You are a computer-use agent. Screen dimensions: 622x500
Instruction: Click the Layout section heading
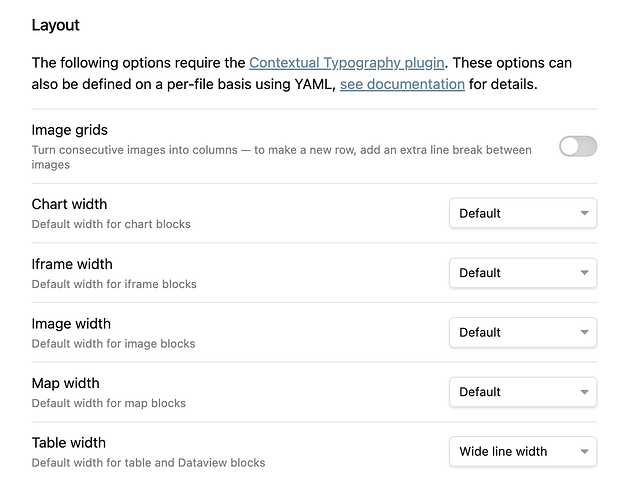pyautogui.click(x=56, y=24)
